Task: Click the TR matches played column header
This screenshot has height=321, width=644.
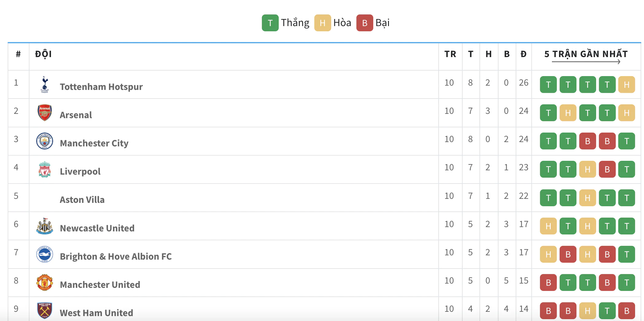Action: tap(450, 54)
